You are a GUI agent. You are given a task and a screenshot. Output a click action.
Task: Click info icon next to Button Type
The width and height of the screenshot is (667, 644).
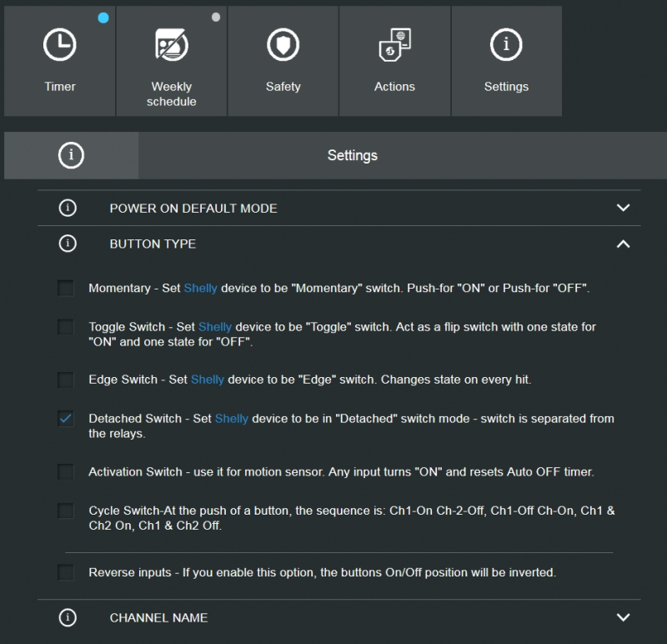click(68, 244)
